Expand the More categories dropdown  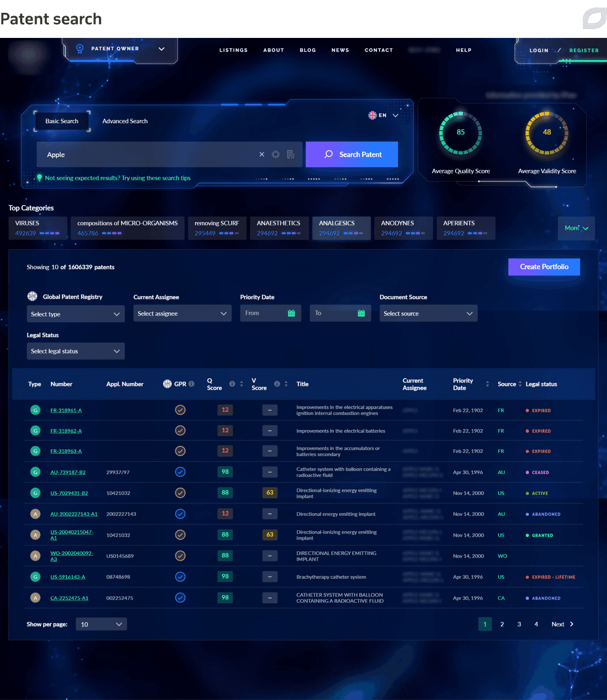[576, 228]
